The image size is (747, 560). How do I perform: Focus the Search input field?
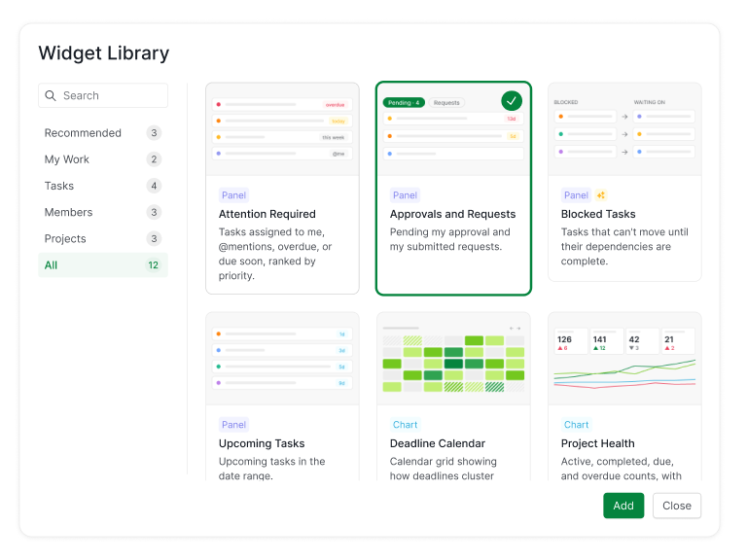coord(103,95)
